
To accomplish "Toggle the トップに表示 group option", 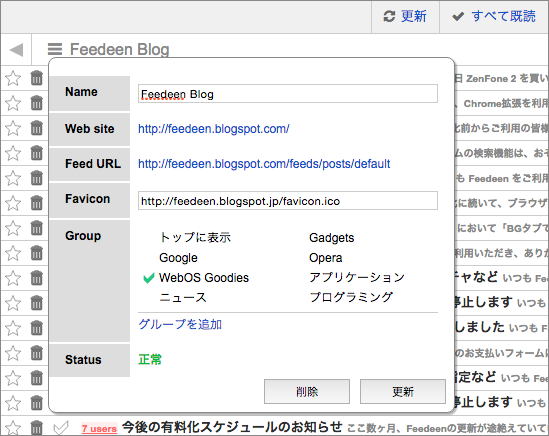I will (195, 238).
